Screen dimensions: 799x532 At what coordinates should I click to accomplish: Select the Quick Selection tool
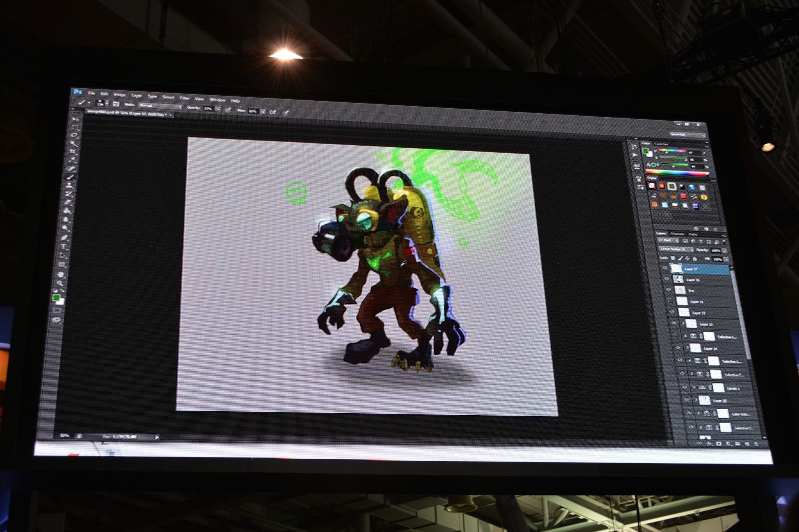click(x=73, y=144)
